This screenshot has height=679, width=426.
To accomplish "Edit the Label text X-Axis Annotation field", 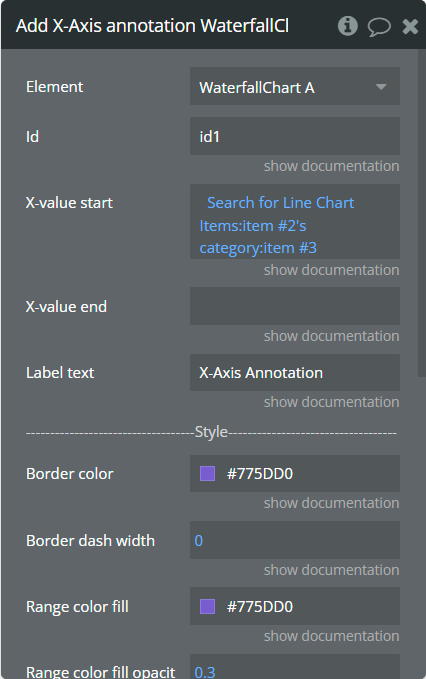I will [x=294, y=372].
